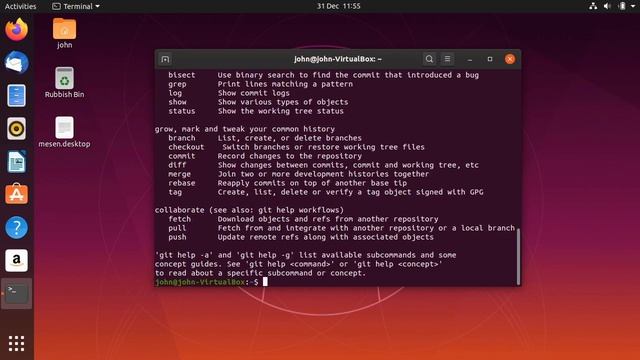Click the 'push' command text
Screen dimensions: 640x360
(x=177, y=237)
